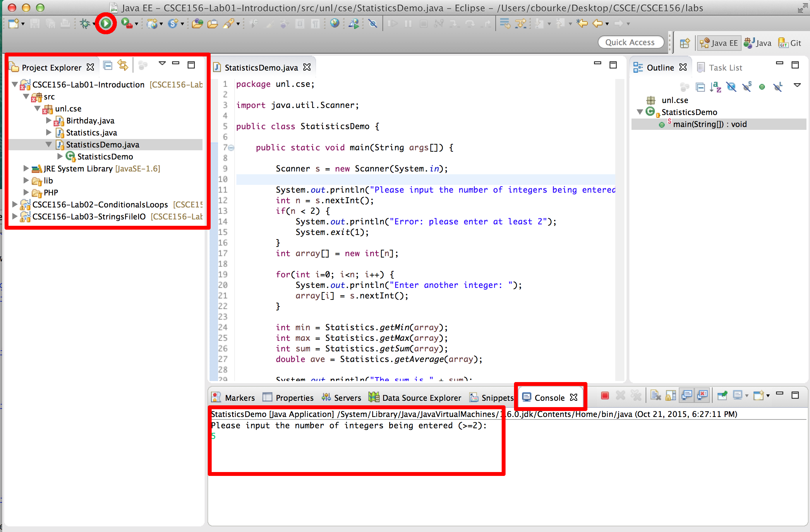Toggle Show Console When Standard Error Changes
810x532 pixels.
[x=702, y=396]
